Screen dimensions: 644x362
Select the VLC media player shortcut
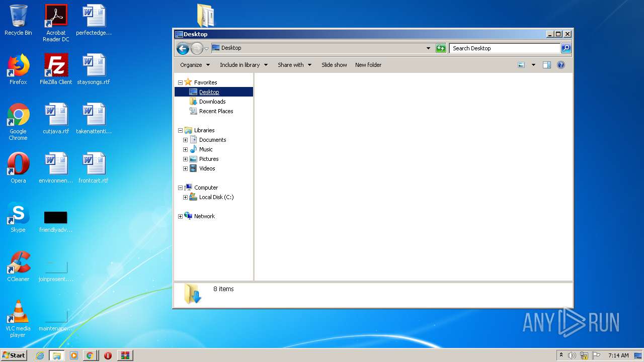tap(18, 319)
